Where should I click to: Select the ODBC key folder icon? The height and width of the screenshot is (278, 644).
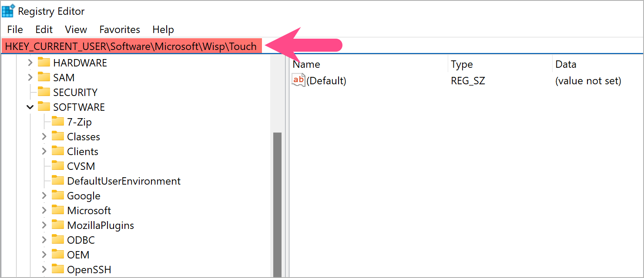tap(58, 240)
